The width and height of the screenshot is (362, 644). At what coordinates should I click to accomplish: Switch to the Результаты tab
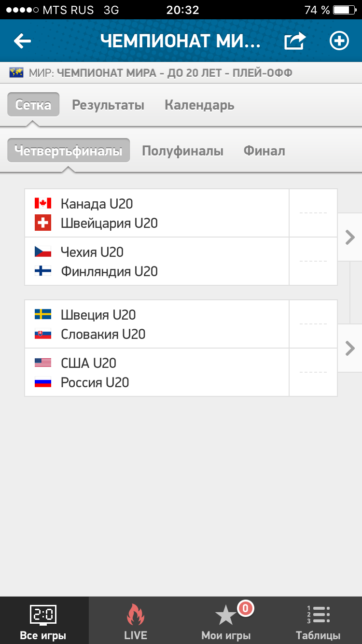tap(108, 105)
